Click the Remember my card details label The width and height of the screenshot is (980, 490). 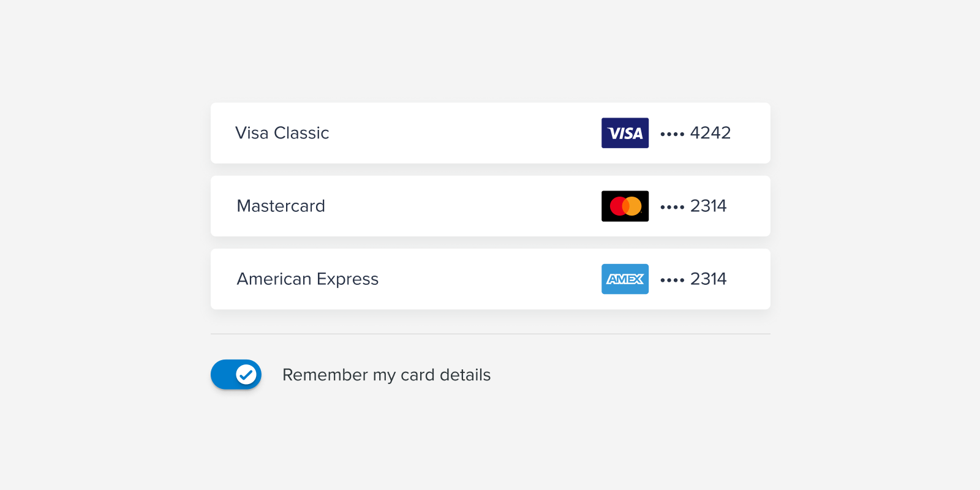point(386,374)
